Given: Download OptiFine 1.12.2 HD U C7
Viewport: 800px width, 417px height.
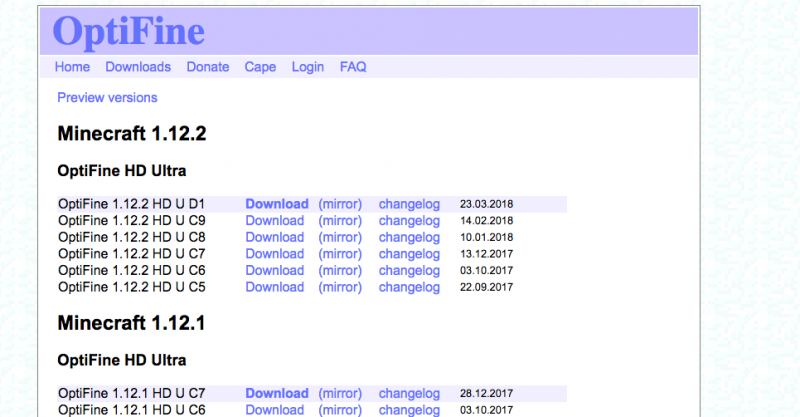Looking at the screenshot, I should coord(274,254).
